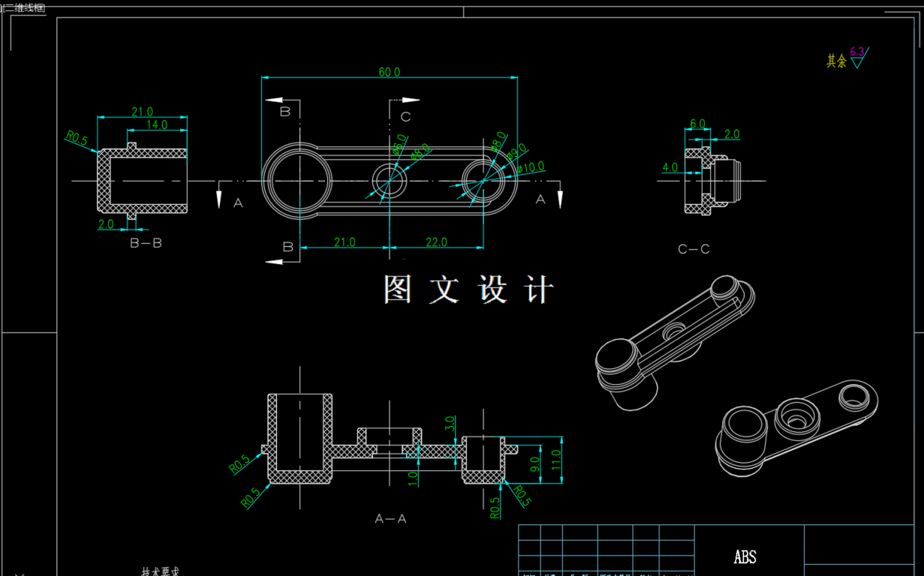The image size is (924, 576).
Task: Click the A-A section view title
Action: tap(390, 518)
